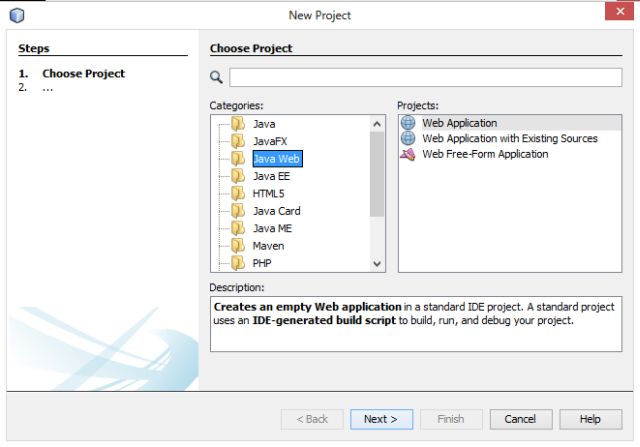
Task: Click the Next button
Action: [x=381, y=419]
